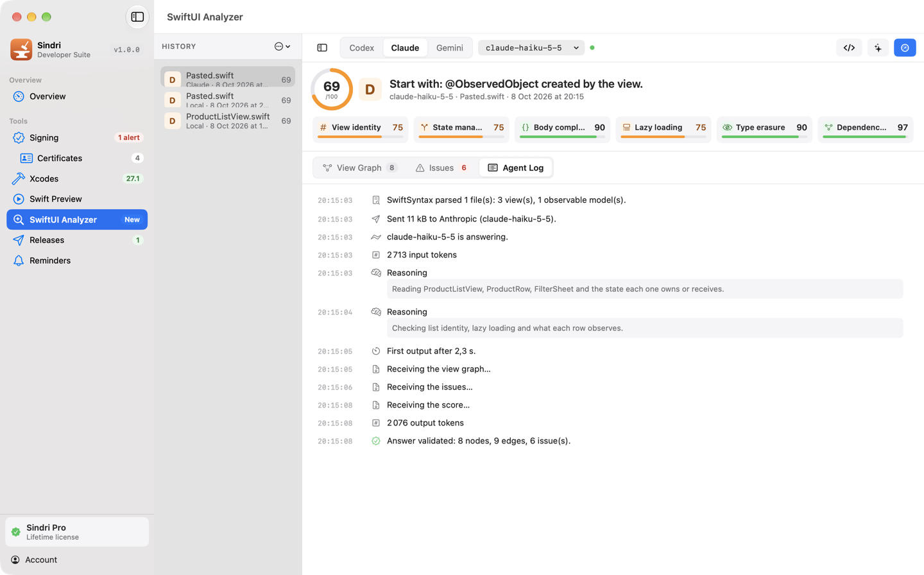924x575 pixels.
Task: Open Signing in the sidebar
Action: coord(77,137)
